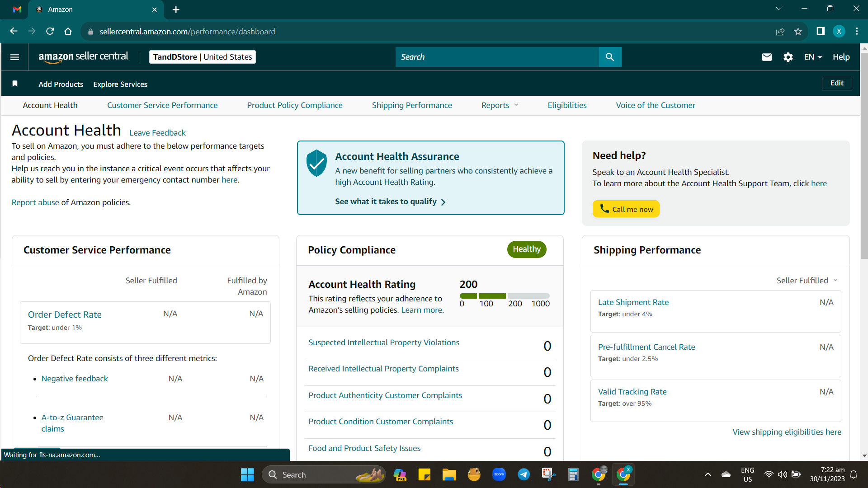Open the Product Policy Compliance tab

[x=295, y=105]
